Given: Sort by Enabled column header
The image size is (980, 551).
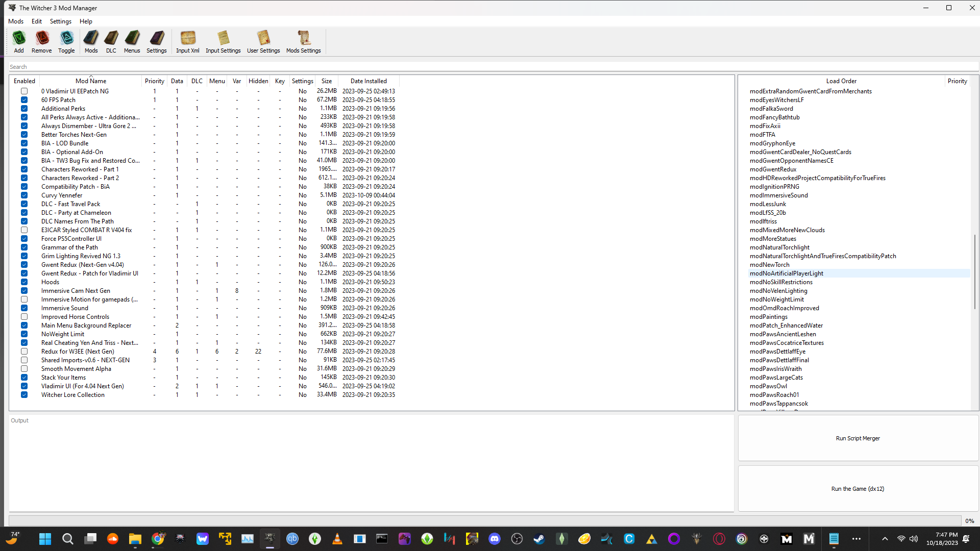Looking at the screenshot, I should pyautogui.click(x=24, y=81).
